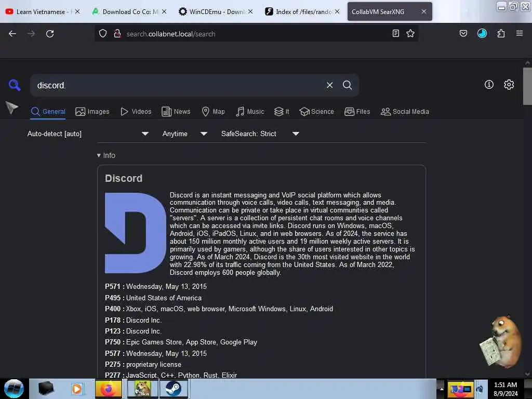
Task: Click the browser forward arrow
Action: click(31, 34)
